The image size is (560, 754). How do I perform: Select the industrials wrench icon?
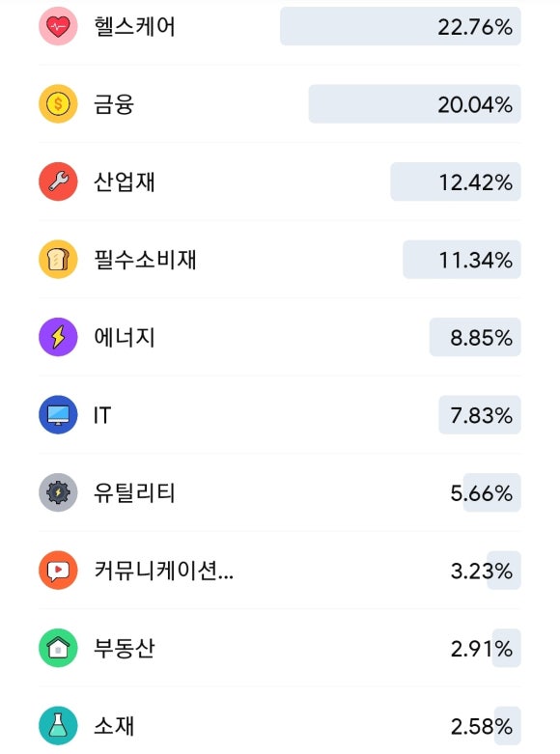coord(58,182)
